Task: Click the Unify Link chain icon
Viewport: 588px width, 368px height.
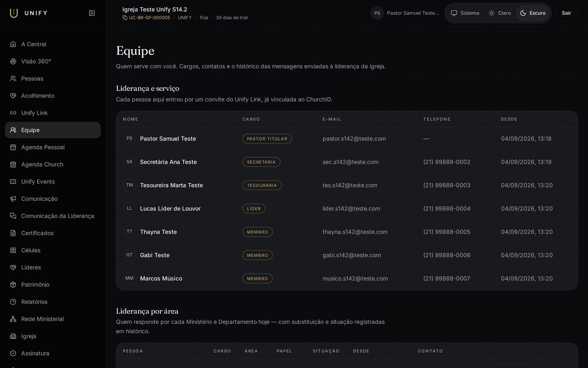Action: tap(13, 113)
